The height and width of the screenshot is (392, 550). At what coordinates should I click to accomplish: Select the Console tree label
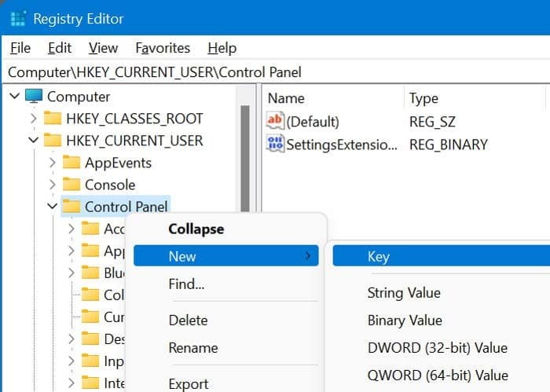110,185
